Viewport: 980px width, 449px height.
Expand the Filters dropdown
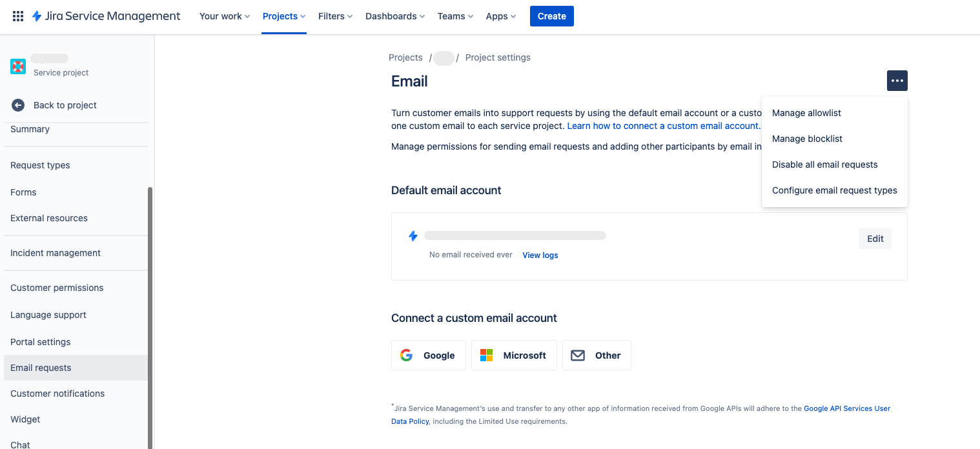point(335,16)
